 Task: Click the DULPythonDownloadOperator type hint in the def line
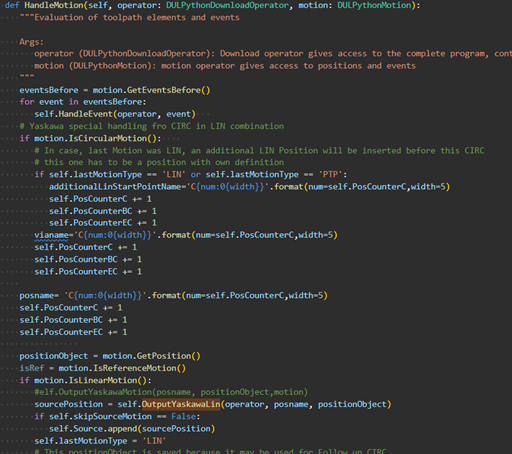[x=227, y=5]
